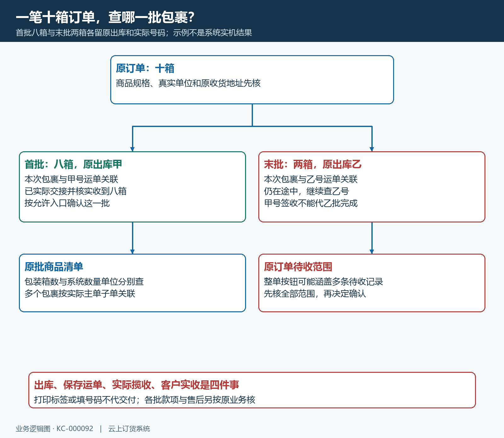Select the heading '原批商品清单'

pos(54,267)
